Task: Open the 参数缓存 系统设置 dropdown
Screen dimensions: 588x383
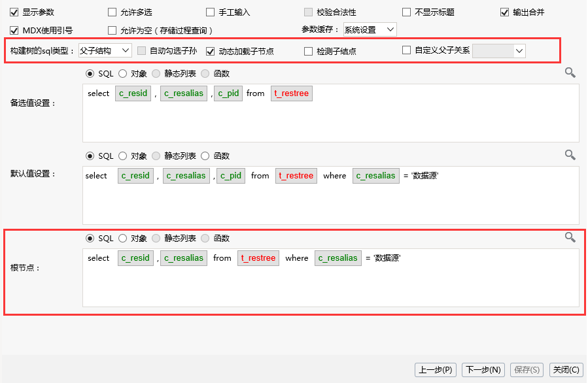Action: click(370, 29)
